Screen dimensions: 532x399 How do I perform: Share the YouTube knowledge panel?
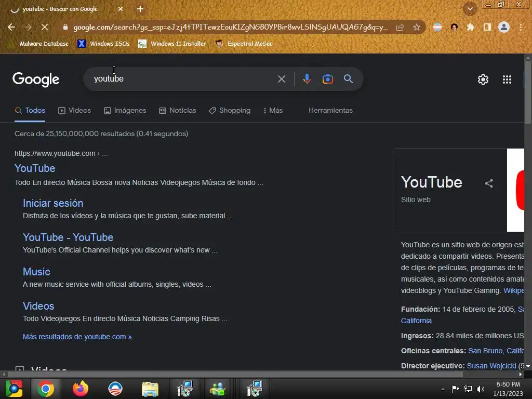tap(488, 183)
